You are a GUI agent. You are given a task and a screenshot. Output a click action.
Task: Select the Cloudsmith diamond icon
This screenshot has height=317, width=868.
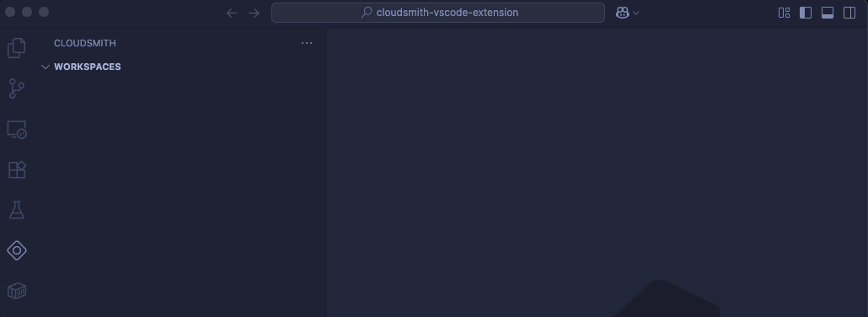17,250
